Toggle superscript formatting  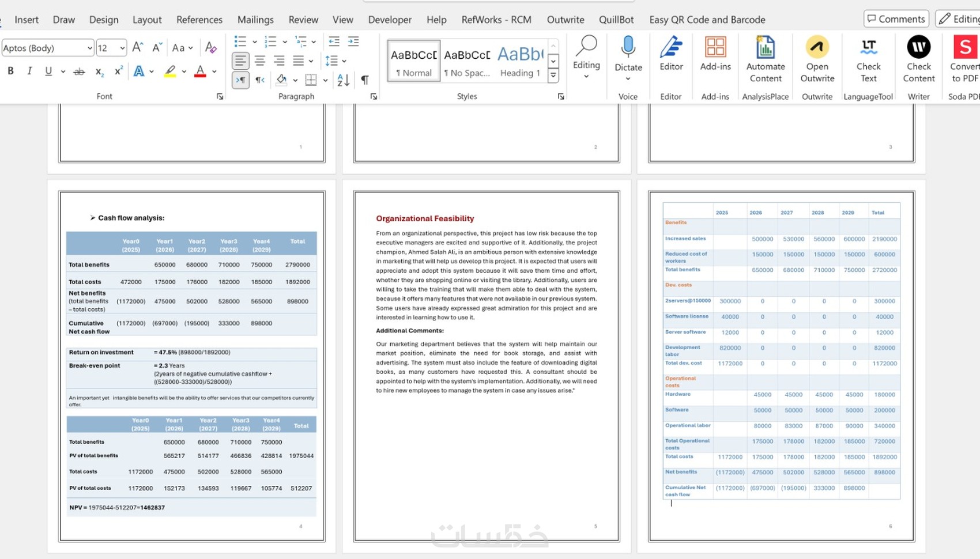pyautogui.click(x=118, y=71)
